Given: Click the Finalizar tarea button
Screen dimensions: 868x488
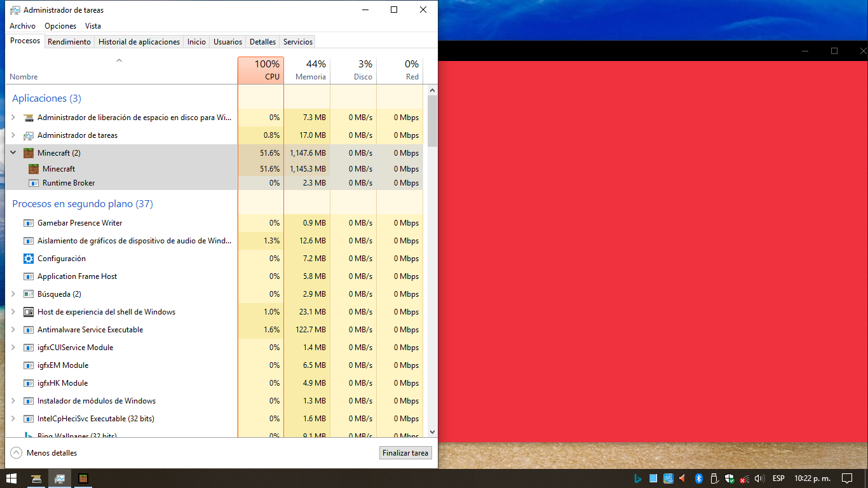Looking at the screenshot, I should 406,453.
